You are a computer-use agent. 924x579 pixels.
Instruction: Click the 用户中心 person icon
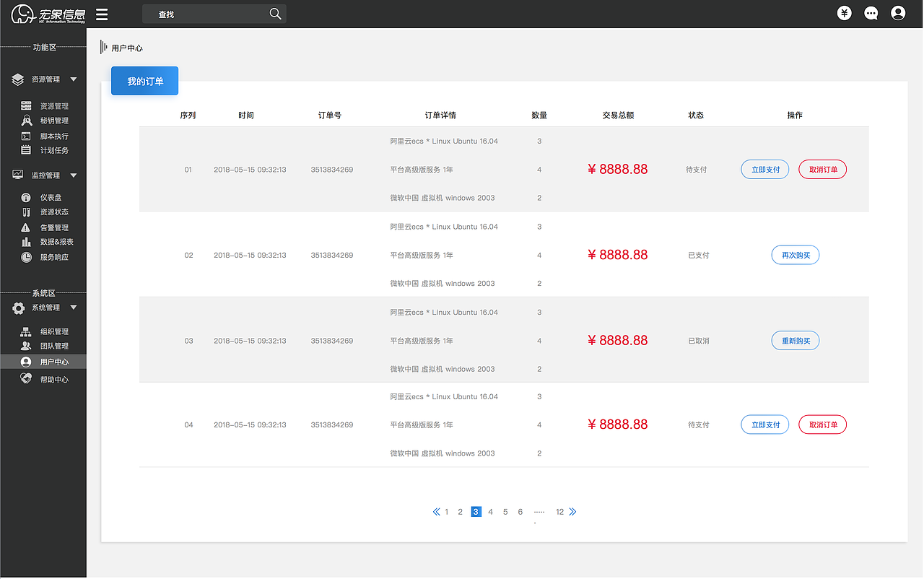[x=26, y=362]
